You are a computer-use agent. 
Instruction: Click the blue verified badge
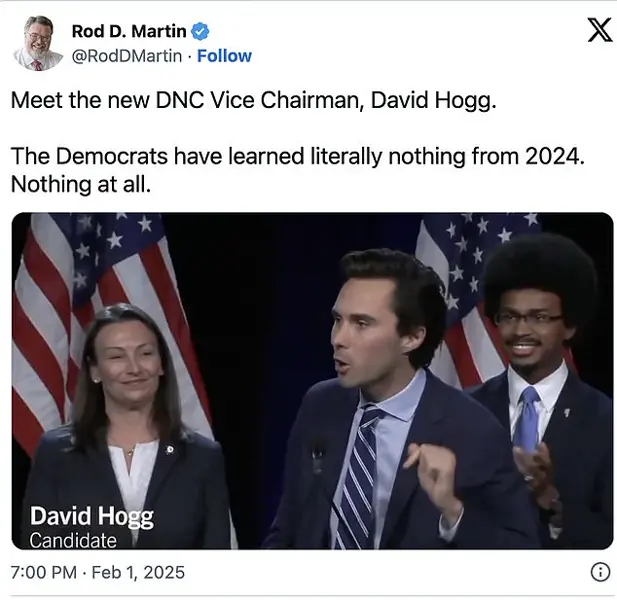(x=200, y=32)
